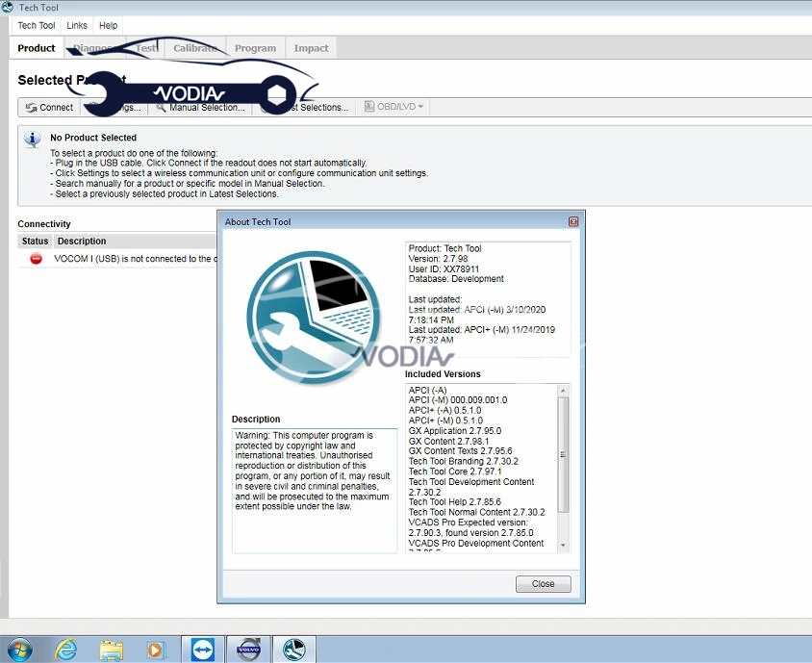
Task: Open Latest Selections toolbar button
Action: coord(304,107)
